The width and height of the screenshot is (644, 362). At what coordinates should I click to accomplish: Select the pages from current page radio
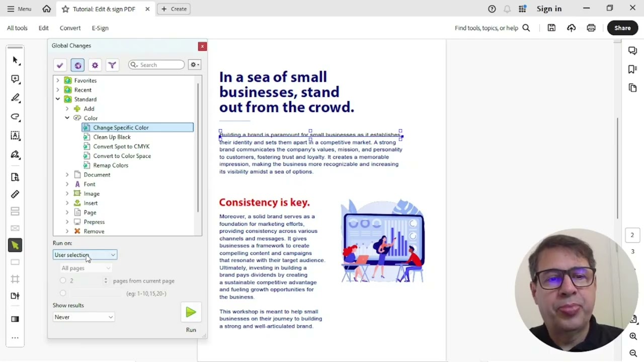[x=63, y=281]
